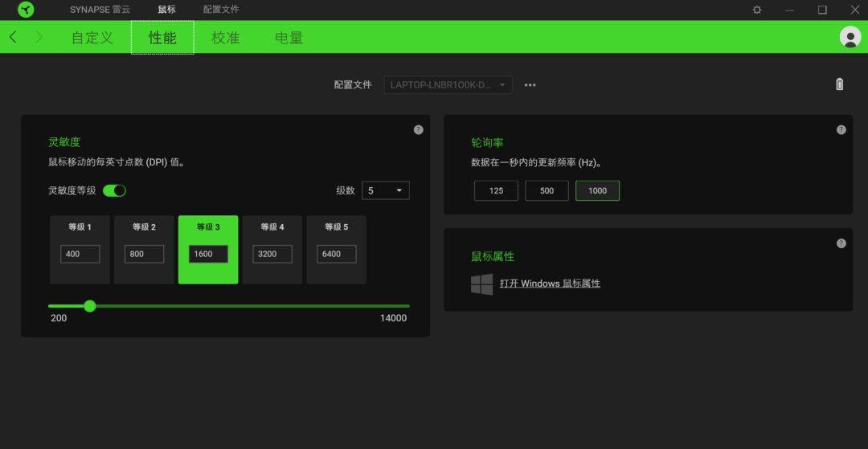Click the 400 DPI input field
The image size is (868, 449).
click(80, 255)
